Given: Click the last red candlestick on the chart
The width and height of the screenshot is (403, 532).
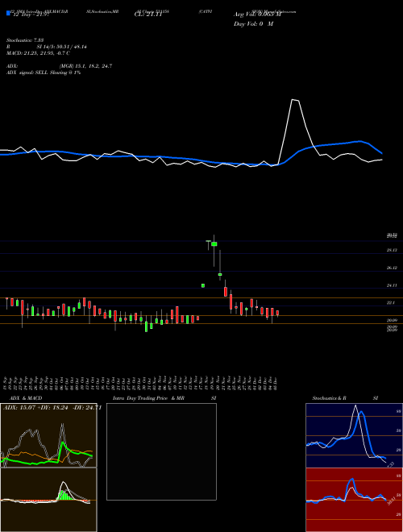Looking at the screenshot, I should pyautogui.click(x=277, y=313).
